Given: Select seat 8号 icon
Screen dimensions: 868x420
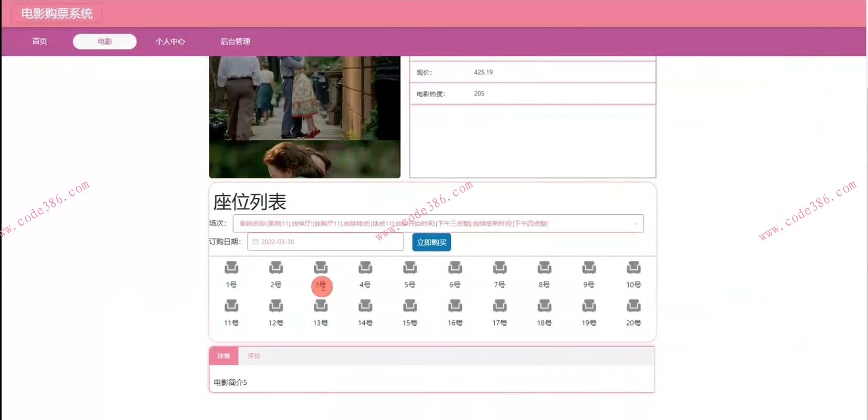Looking at the screenshot, I should (544, 268).
